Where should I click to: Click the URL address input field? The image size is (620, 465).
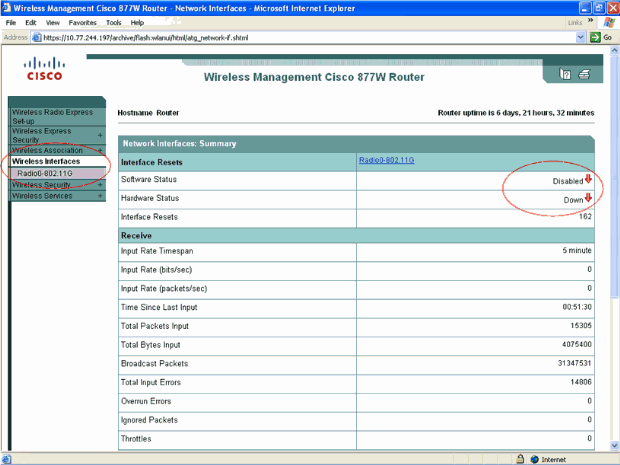coord(300,37)
